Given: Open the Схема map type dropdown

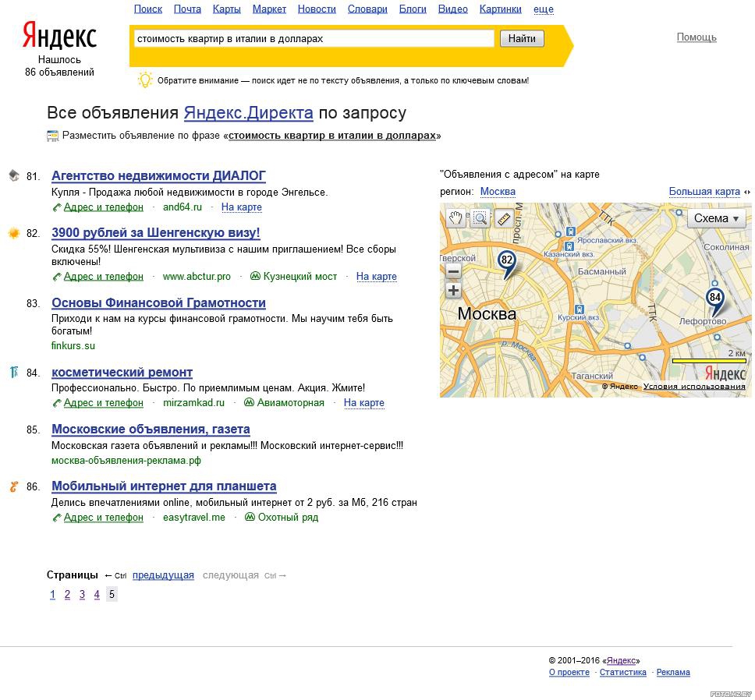Looking at the screenshot, I should (x=717, y=218).
